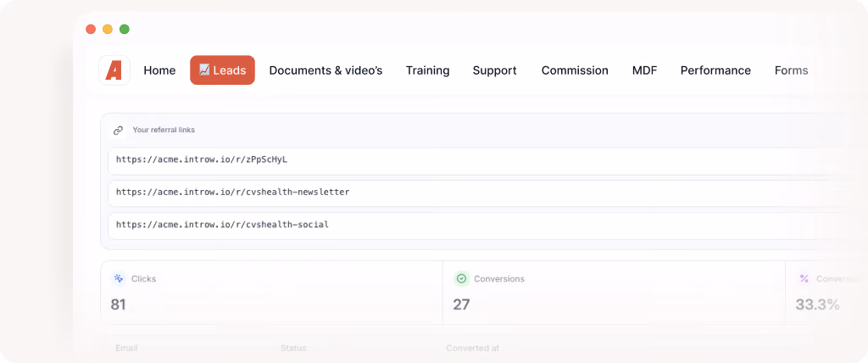Click the referral links chain icon

pos(118,131)
